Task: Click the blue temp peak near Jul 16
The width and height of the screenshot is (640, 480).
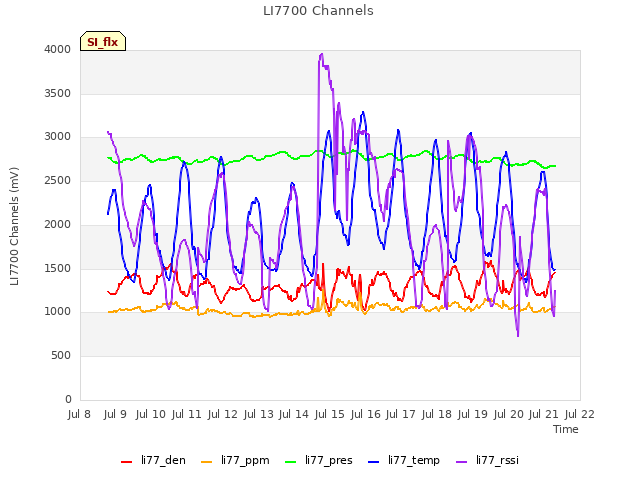Action: [x=363, y=112]
